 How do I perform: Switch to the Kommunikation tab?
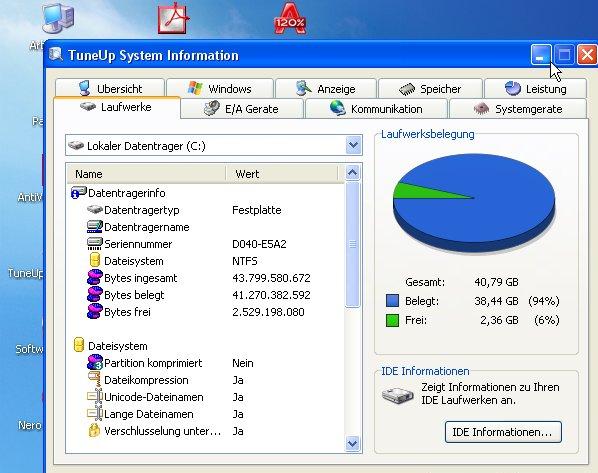coord(376,109)
